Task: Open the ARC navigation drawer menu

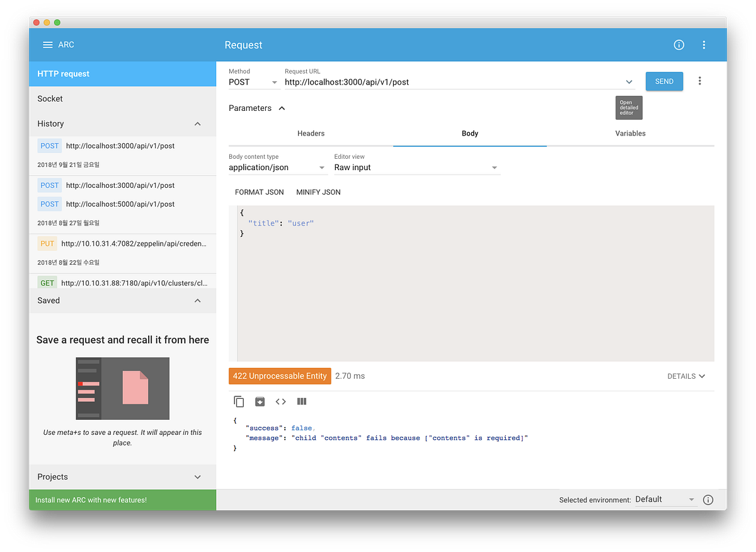Action: (x=47, y=44)
